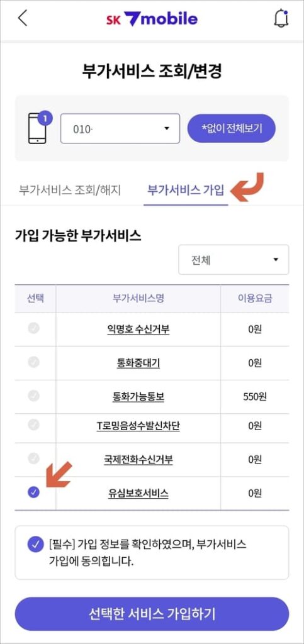This screenshot has height=644, width=304.
Task: Tap the *없이 전체보기 button
Action: click(231, 128)
